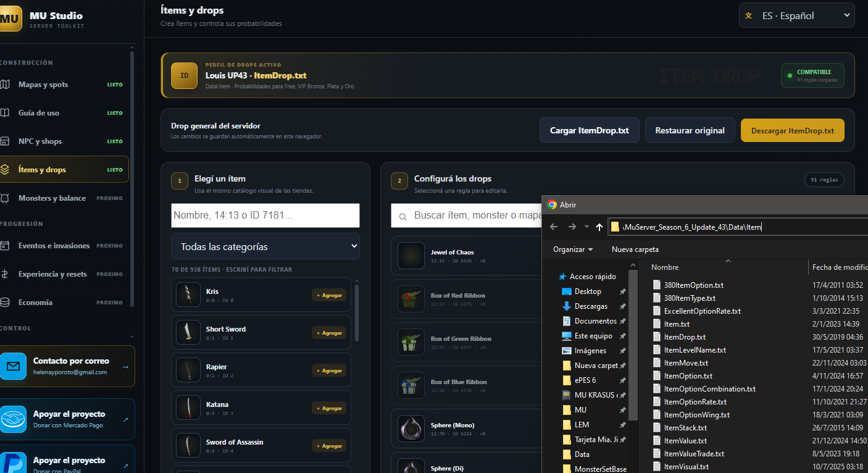The width and height of the screenshot is (868, 473).
Task: Focus the Nombre, 14:13 o ID search field
Action: 265,216
